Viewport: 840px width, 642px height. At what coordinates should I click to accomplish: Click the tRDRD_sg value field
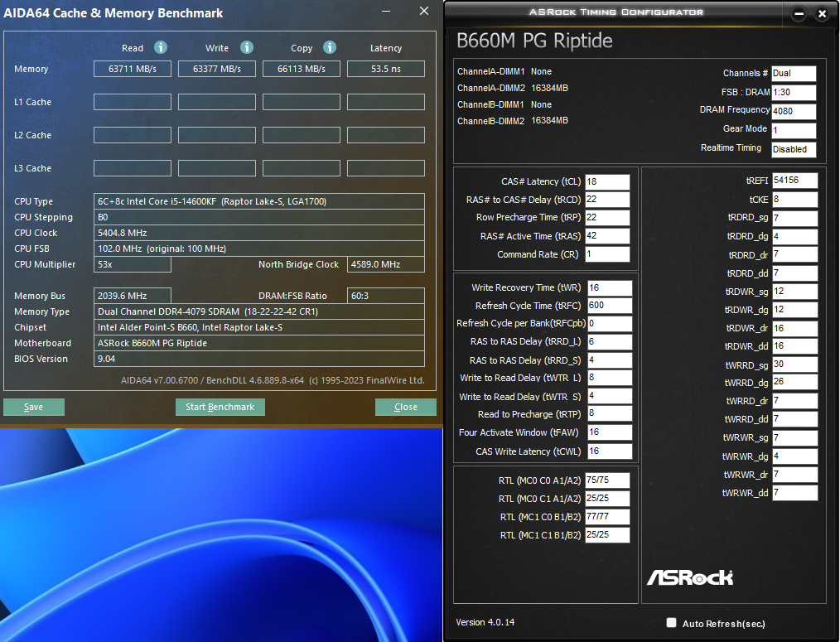[x=794, y=218]
